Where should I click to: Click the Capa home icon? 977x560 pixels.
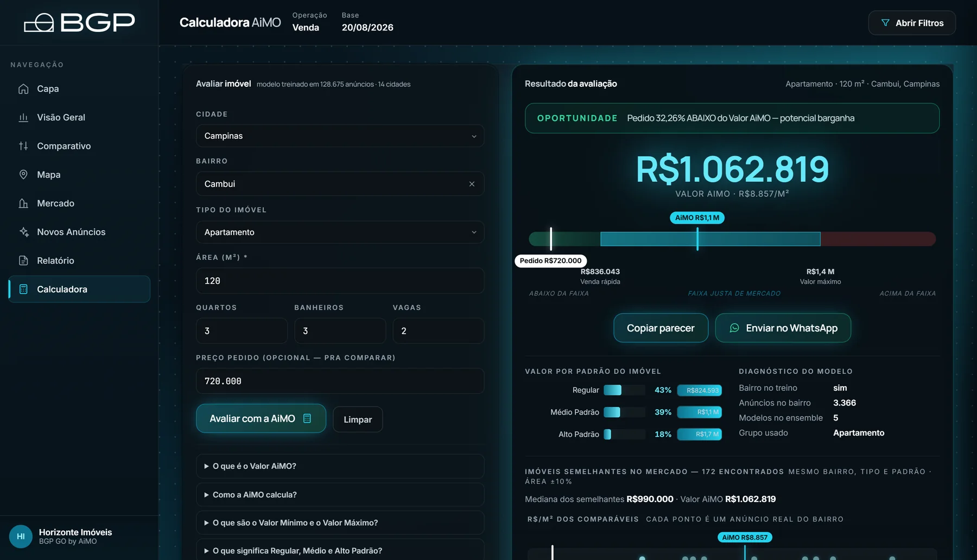pyautogui.click(x=23, y=88)
